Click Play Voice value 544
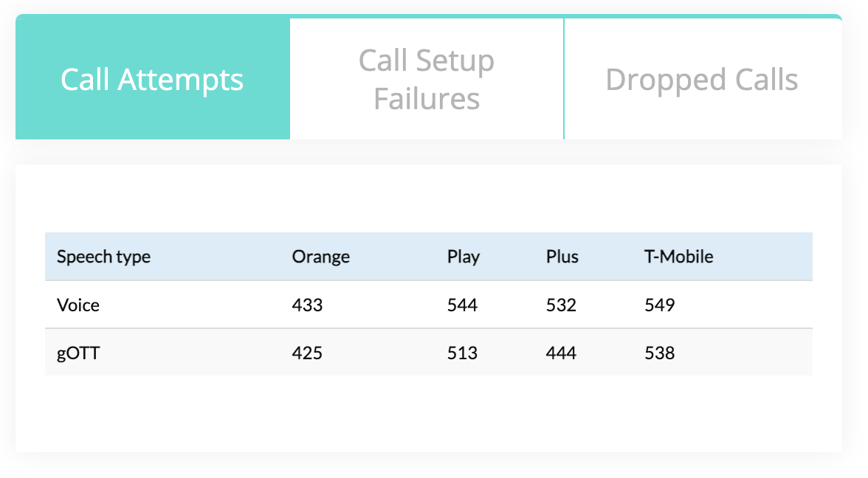 (x=462, y=305)
